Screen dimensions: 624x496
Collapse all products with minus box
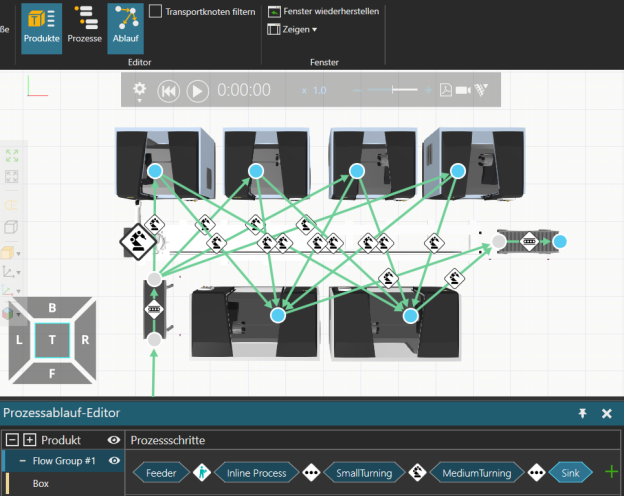[x=12, y=440]
